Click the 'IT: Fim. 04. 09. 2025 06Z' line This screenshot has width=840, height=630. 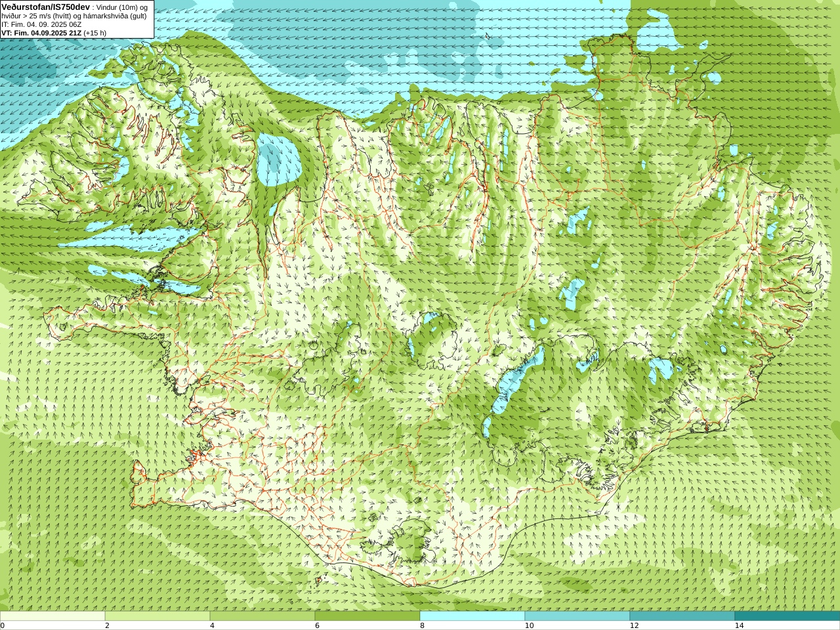point(41,24)
